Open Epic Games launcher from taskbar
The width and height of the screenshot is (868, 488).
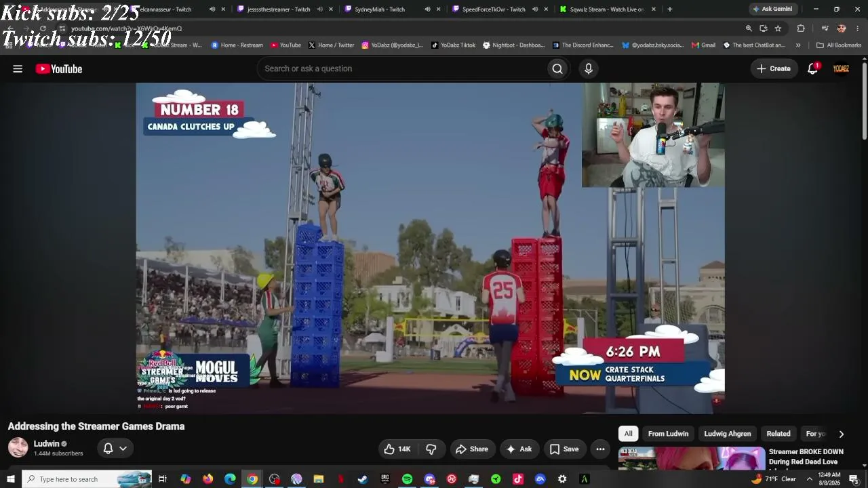[385, 479]
